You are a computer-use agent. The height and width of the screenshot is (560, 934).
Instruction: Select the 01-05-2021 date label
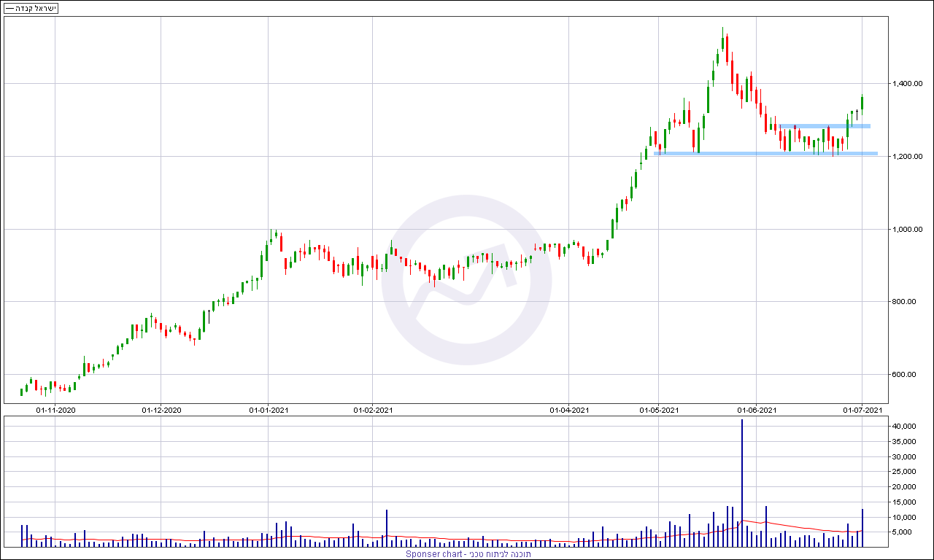tap(659, 410)
